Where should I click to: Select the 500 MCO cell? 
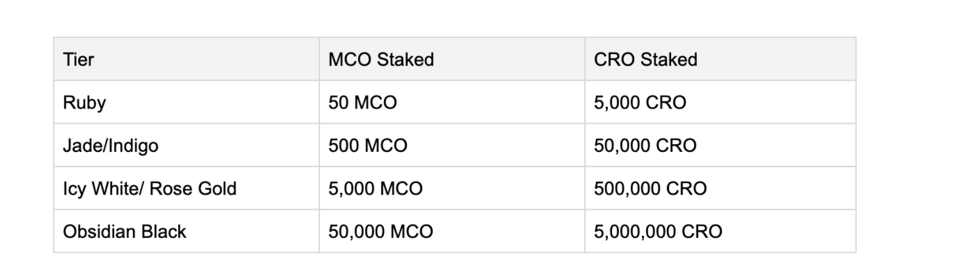[x=452, y=145]
